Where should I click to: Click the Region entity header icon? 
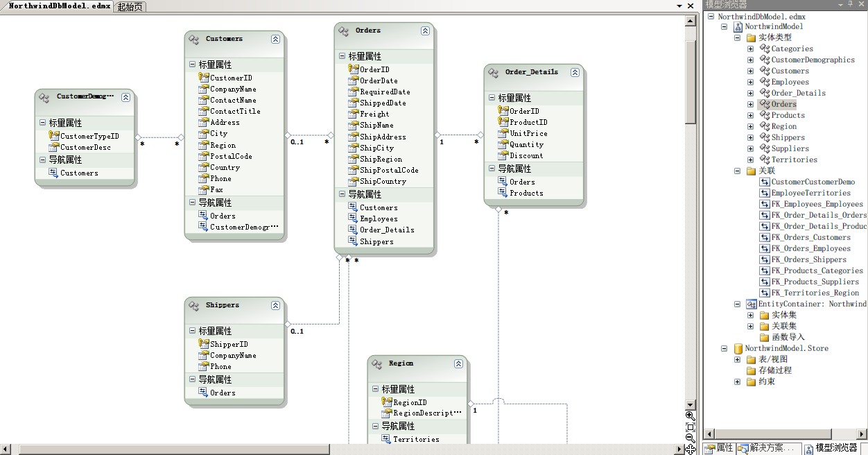click(378, 364)
